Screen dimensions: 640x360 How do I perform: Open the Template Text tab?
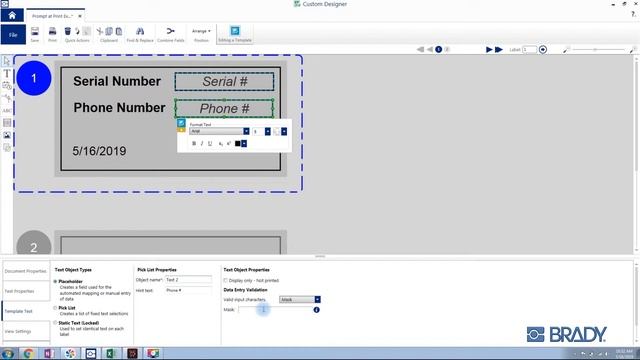click(26, 311)
